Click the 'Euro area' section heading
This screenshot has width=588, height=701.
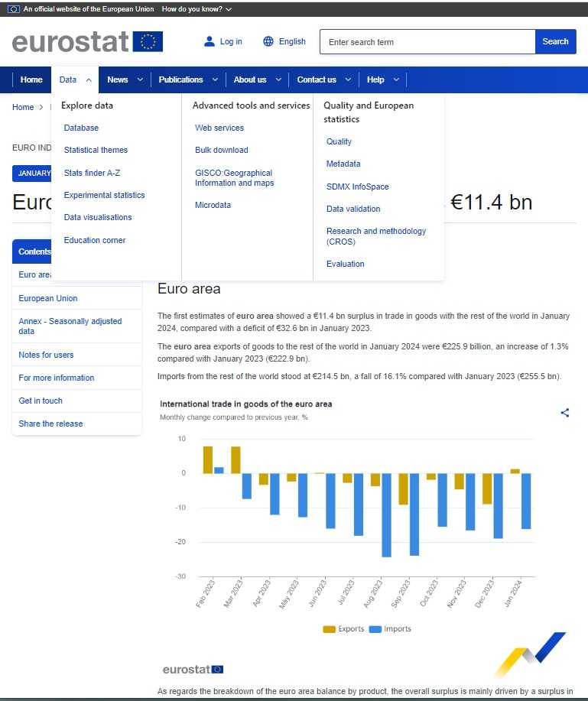point(189,289)
